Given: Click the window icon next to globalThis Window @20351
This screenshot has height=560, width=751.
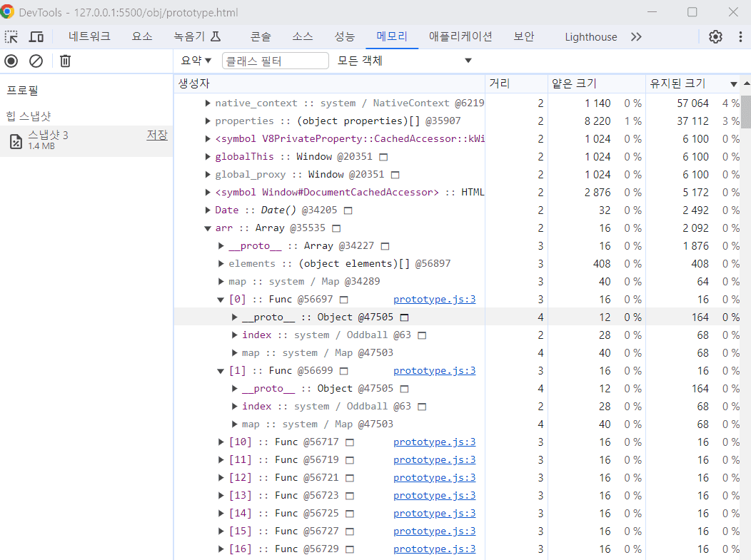Looking at the screenshot, I should click(383, 157).
